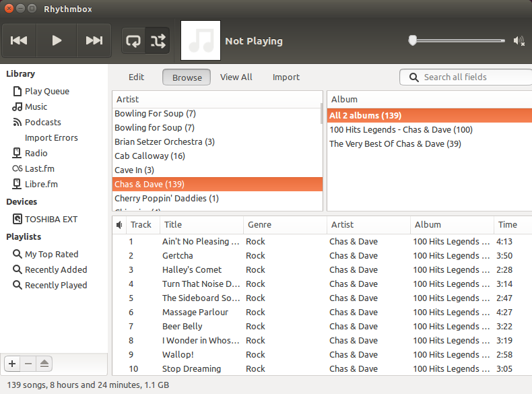Seek within the playback position slider
The width and height of the screenshot is (532, 394).
coord(457,40)
